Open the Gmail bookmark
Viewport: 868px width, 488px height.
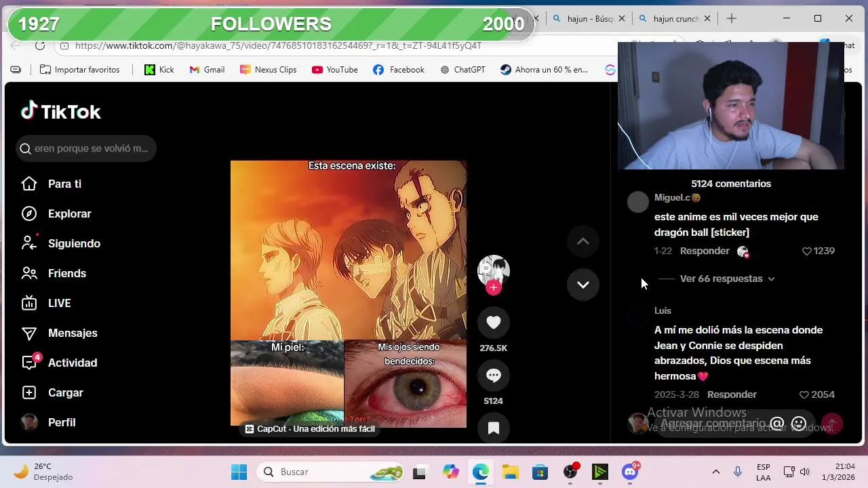pyautogui.click(x=207, y=70)
